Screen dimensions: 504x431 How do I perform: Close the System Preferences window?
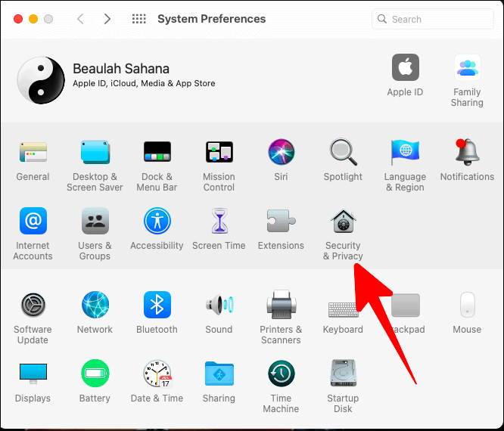pyautogui.click(x=18, y=19)
